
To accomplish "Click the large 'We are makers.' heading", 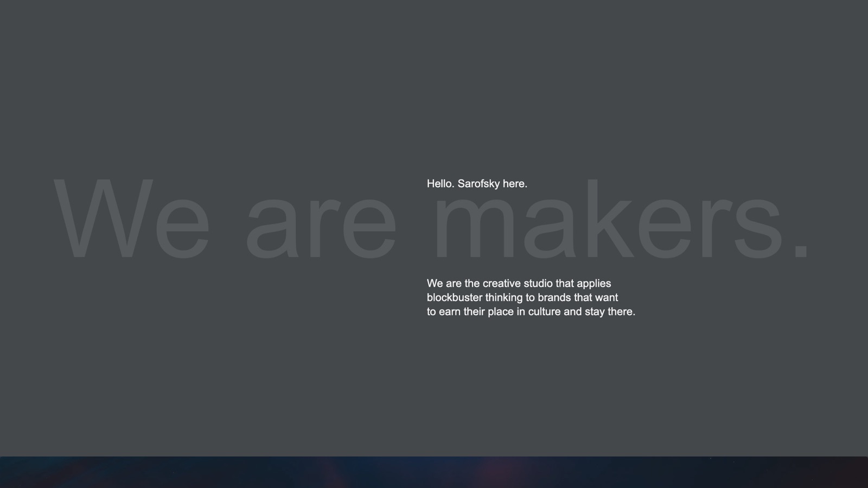I will pyautogui.click(x=432, y=220).
